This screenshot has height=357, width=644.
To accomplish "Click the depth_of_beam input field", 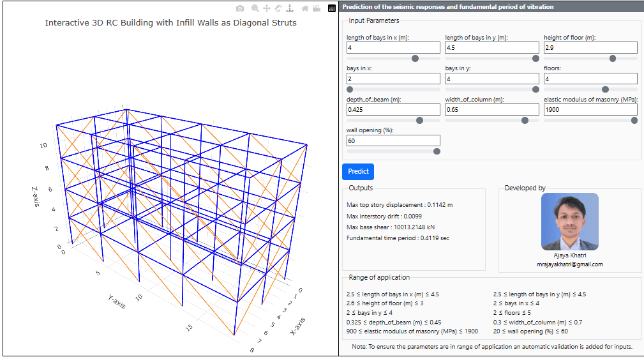I will tap(393, 110).
